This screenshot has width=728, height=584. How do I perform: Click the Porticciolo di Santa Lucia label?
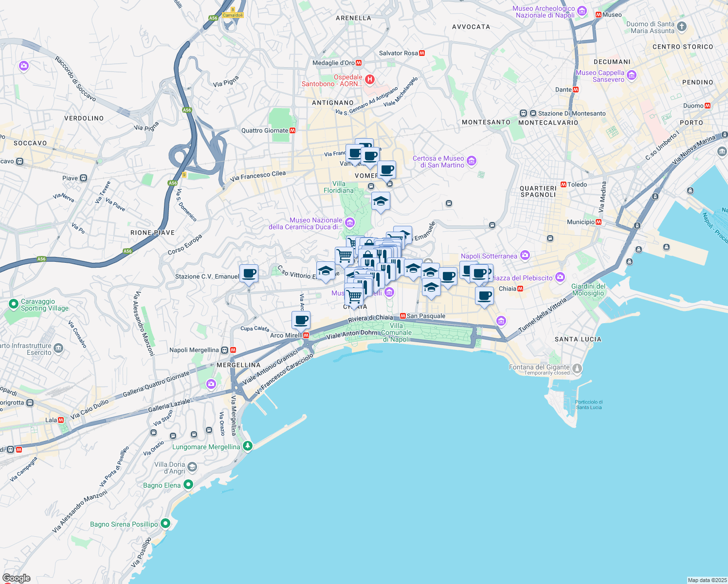[x=589, y=404]
